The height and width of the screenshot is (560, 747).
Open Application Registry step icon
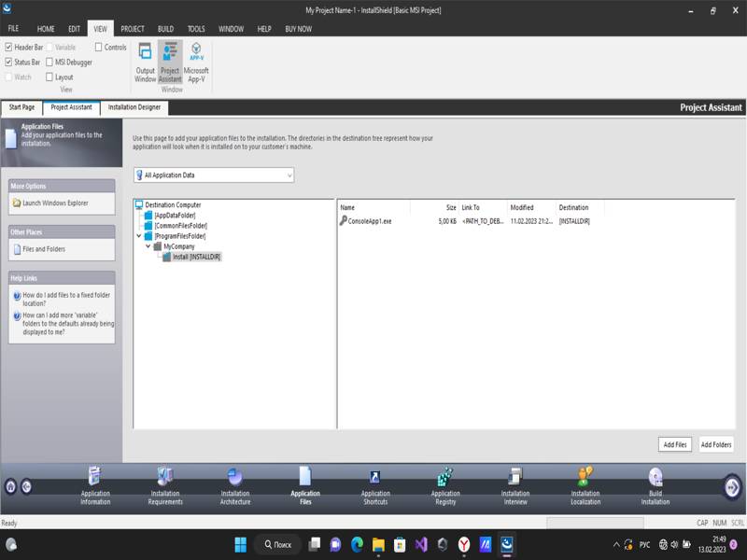(x=445, y=484)
